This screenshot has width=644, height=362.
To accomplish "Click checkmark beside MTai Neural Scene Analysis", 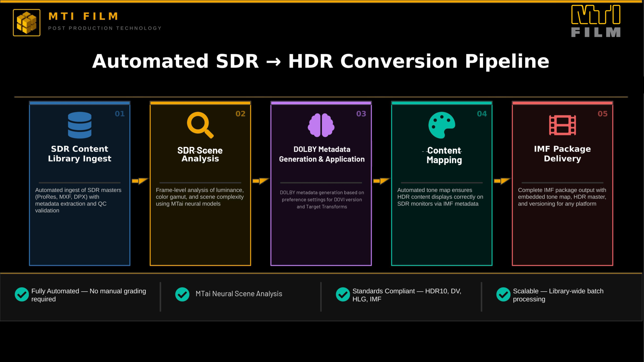I will [x=182, y=294].
